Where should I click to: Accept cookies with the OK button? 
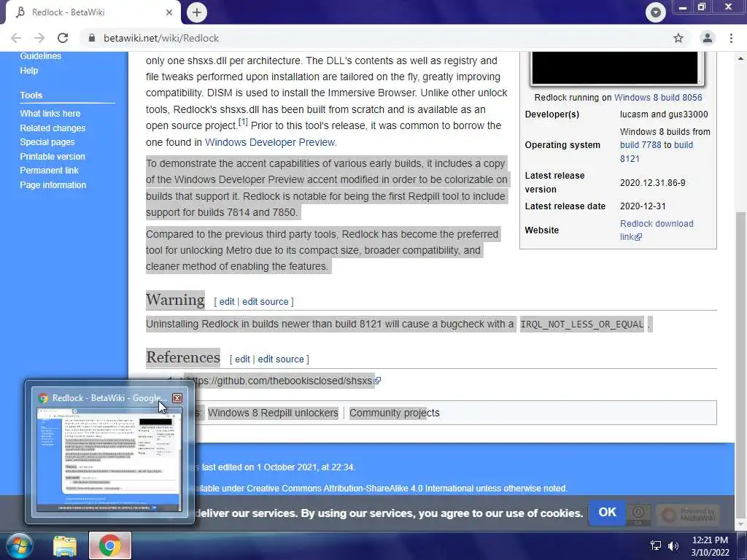click(607, 513)
